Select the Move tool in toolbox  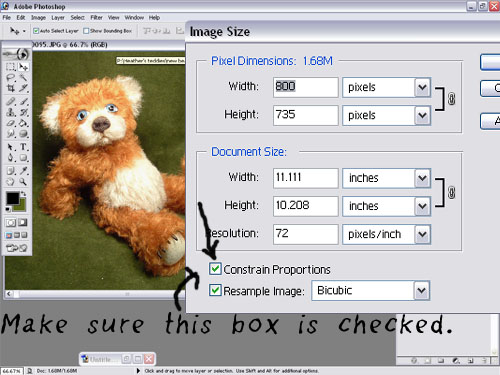(23, 67)
